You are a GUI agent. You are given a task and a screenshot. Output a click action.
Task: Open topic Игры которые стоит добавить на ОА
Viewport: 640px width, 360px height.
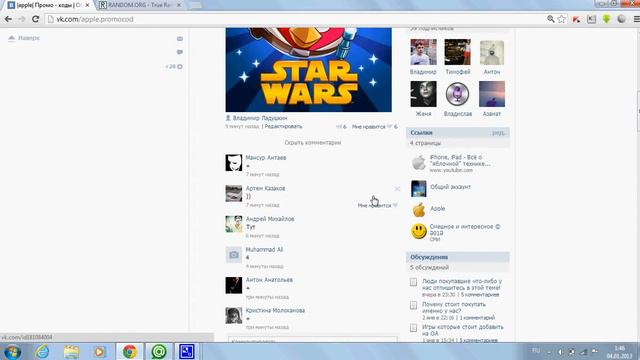tap(462, 330)
